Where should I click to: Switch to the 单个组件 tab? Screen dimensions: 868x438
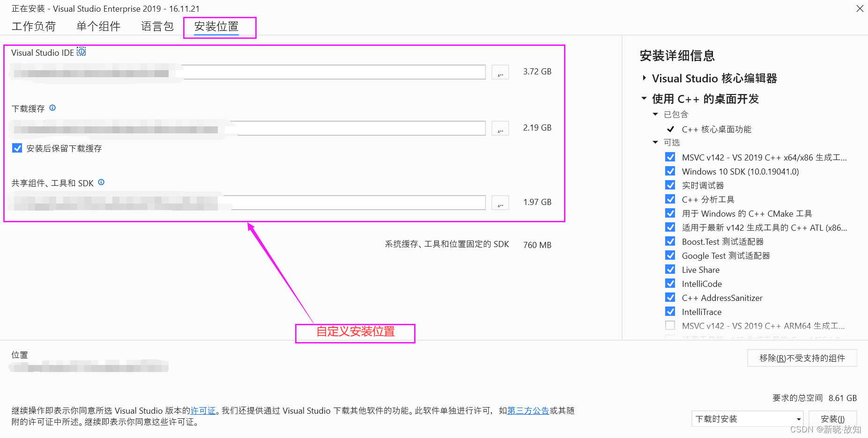coord(98,26)
